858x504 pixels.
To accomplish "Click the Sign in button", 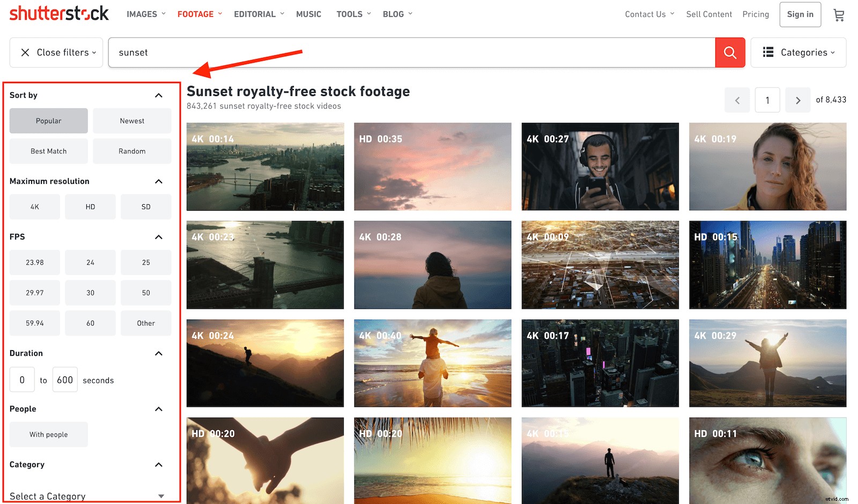I will point(800,14).
